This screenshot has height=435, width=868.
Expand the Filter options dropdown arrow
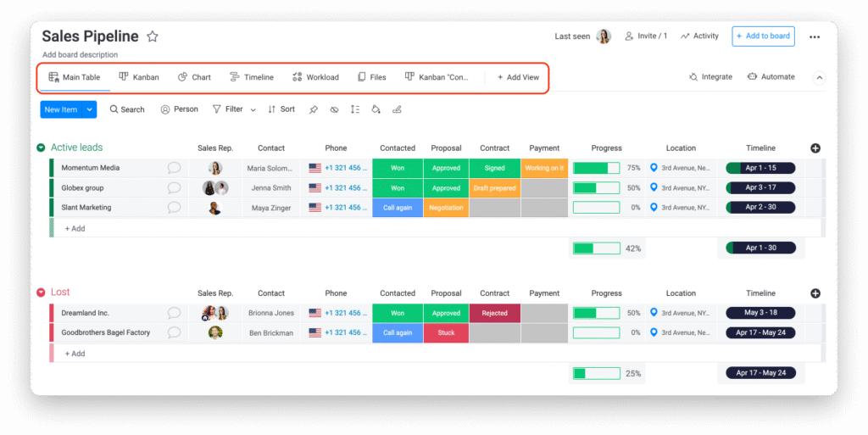coord(253,109)
